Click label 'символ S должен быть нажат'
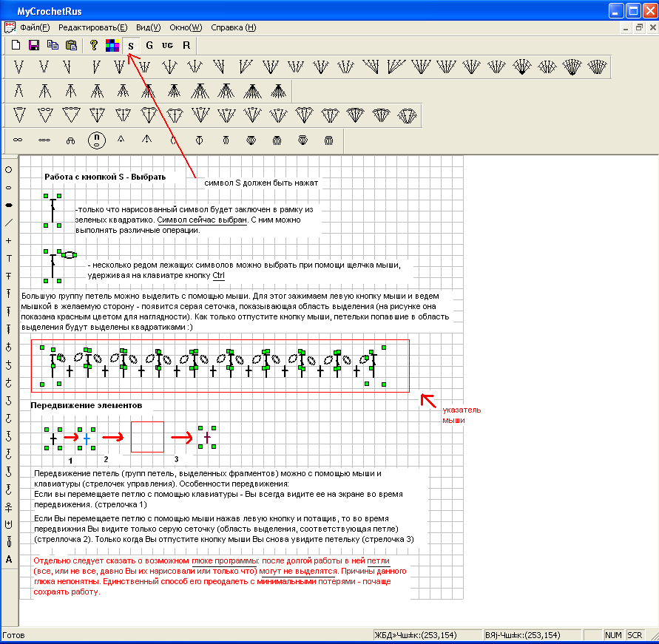 (x=261, y=183)
